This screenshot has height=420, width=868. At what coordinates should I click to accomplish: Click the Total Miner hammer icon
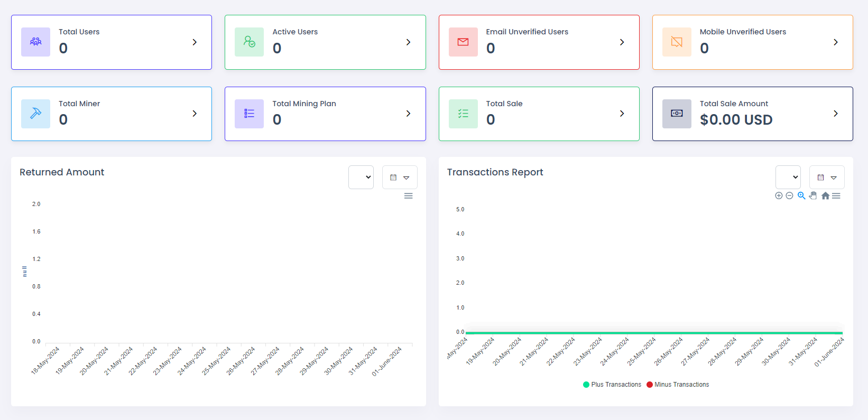click(x=36, y=114)
